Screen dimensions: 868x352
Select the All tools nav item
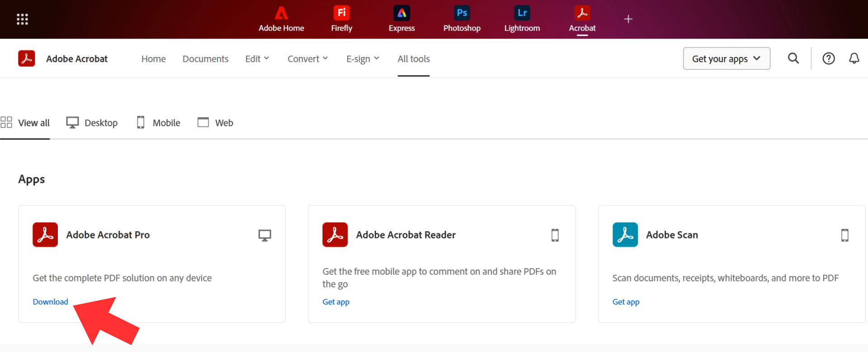click(x=414, y=59)
